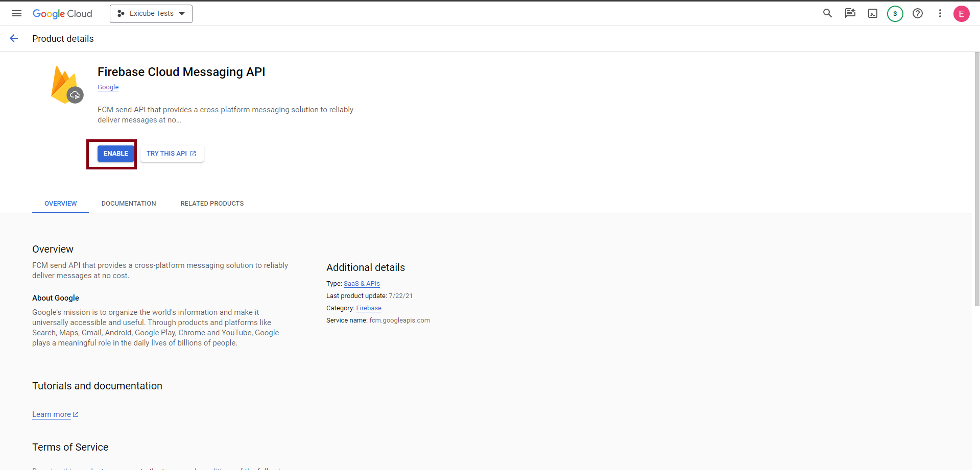
Task: Open the Firebase category link
Action: pos(369,308)
